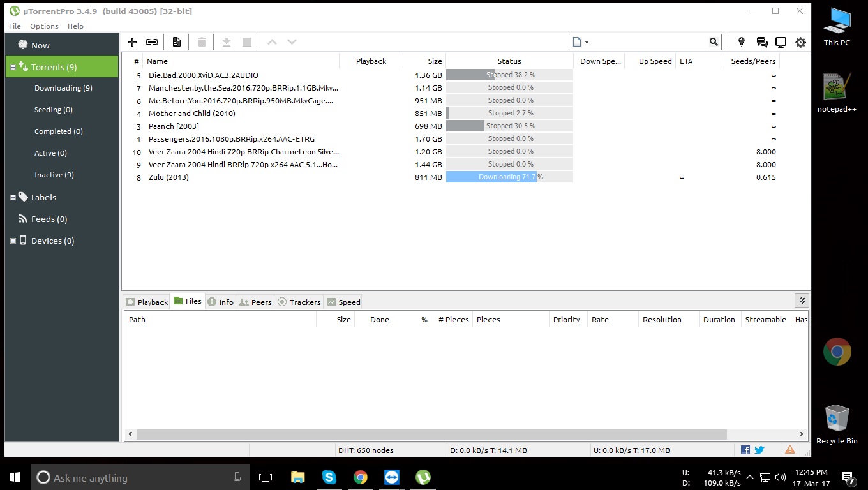The height and width of the screenshot is (490, 868).
Task: Switch to the Playback tab
Action: tap(147, 302)
